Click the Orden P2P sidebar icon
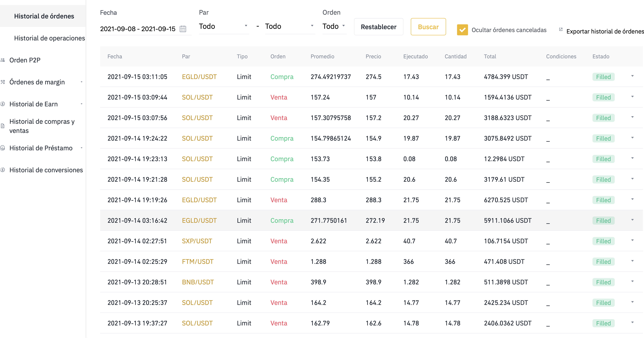This screenshot has width=644, height=338. (3, 60)
